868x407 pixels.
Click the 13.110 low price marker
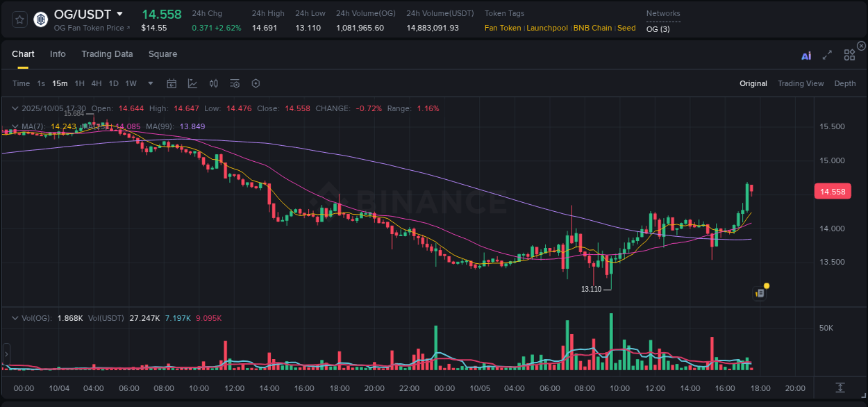[x=592, y=288]
